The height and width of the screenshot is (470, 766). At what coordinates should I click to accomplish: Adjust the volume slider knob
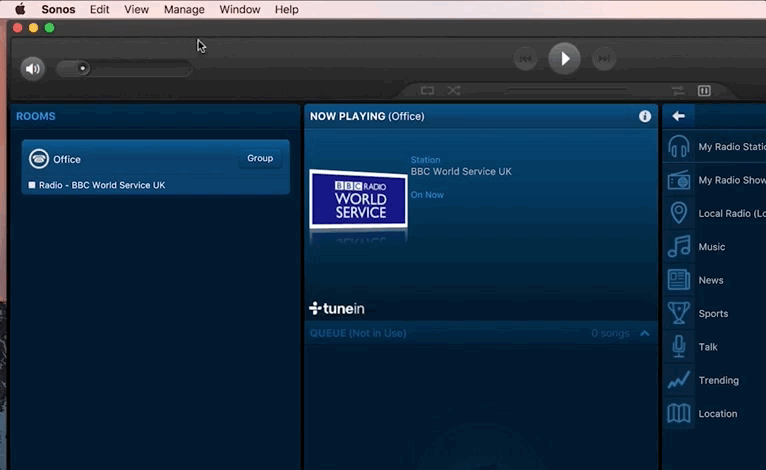coord(83,68)
